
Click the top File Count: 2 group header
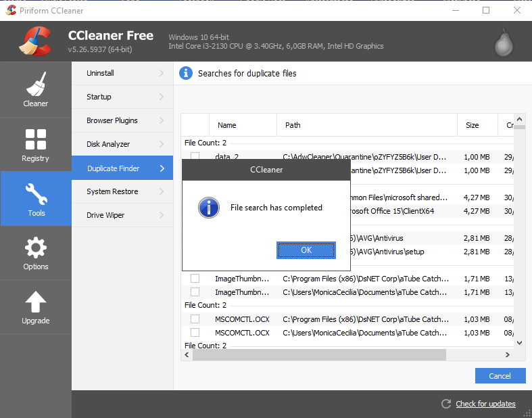pyautogui.click(x=205, y=143)
